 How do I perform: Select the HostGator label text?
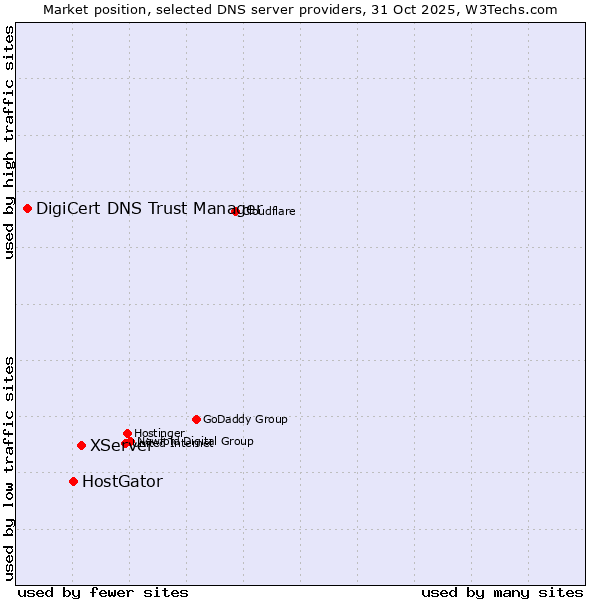click(122, 482)
